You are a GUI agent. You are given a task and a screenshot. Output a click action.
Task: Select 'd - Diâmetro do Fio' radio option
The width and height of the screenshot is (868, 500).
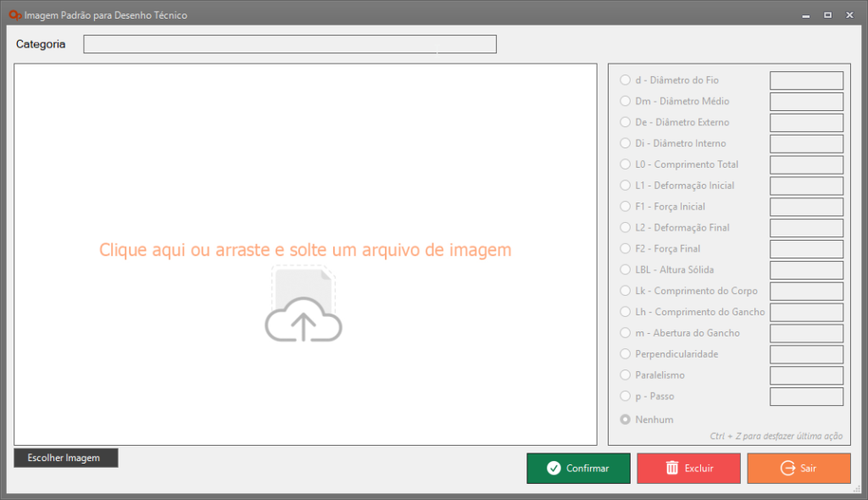(x=626, y=81)
